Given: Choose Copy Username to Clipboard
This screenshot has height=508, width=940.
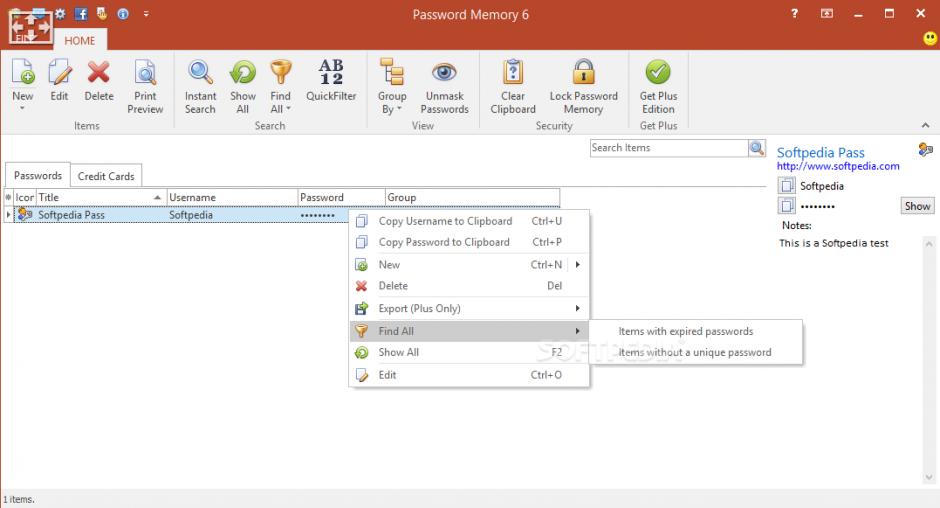Looking at the screenshot, I should (x=469, y=221).
